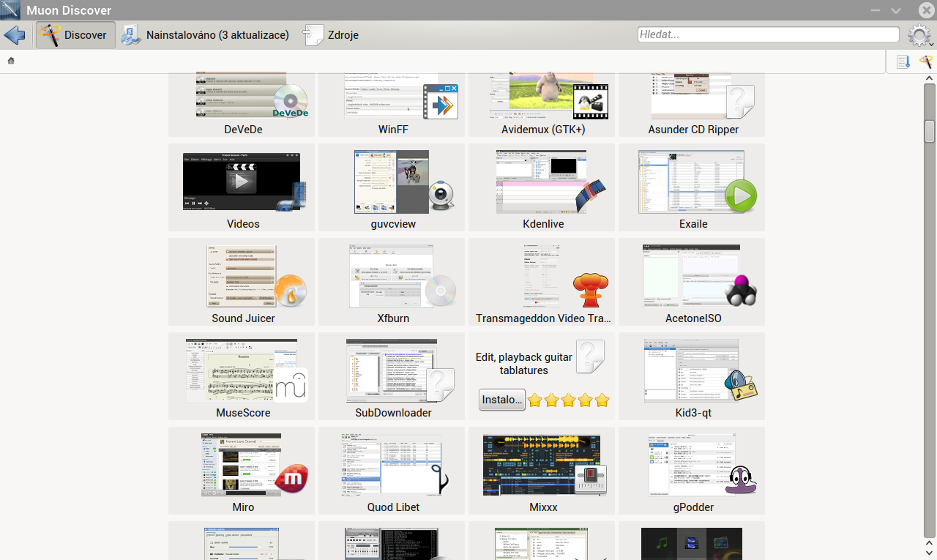The height and width of the screenshot is (560, 937).
Task: Open the Videos app screenshot thumbnail
Action: [x=242, y=182]
